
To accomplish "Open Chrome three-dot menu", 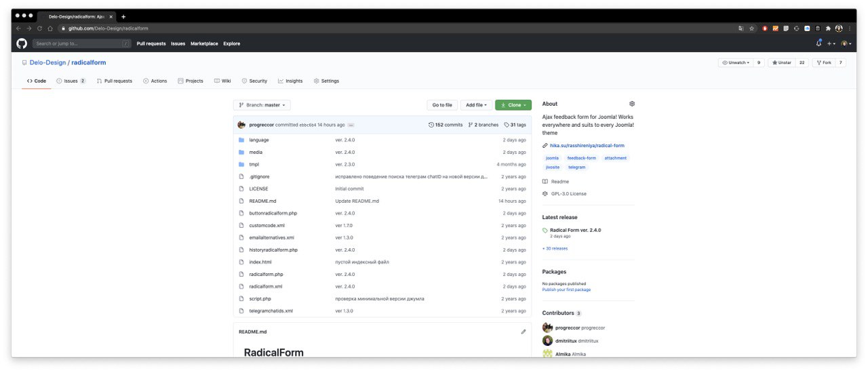I will point(850,28).
